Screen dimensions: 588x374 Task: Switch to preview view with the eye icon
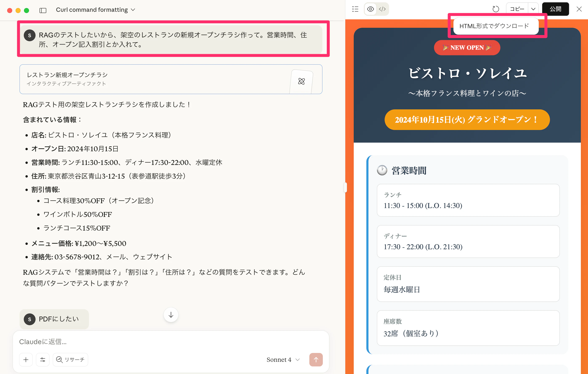(x=370, y=9)
